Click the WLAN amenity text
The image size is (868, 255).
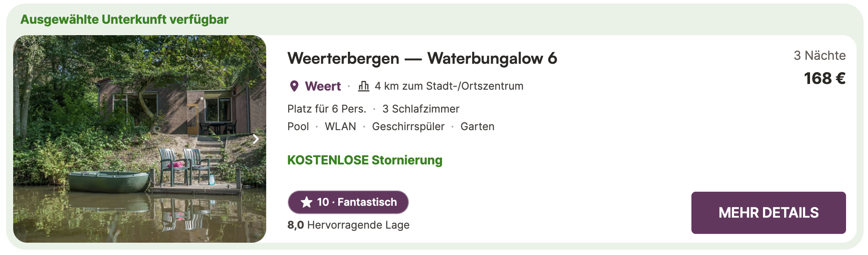point(340,127)
